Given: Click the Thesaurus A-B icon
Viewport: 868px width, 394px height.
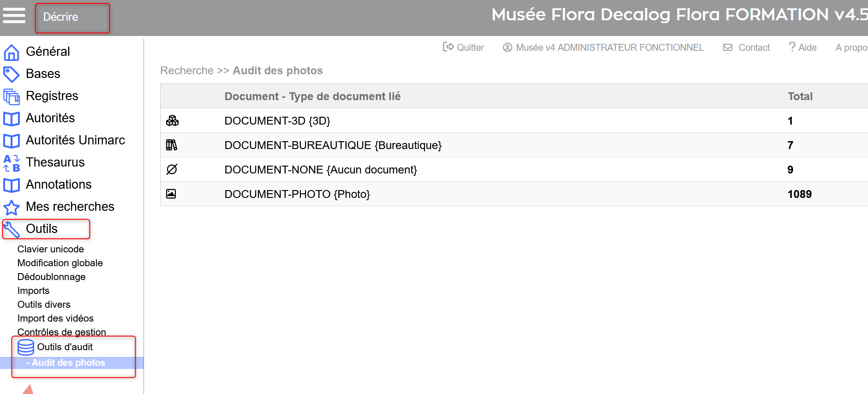Looking at the screenshot, I should click(12, 163).
